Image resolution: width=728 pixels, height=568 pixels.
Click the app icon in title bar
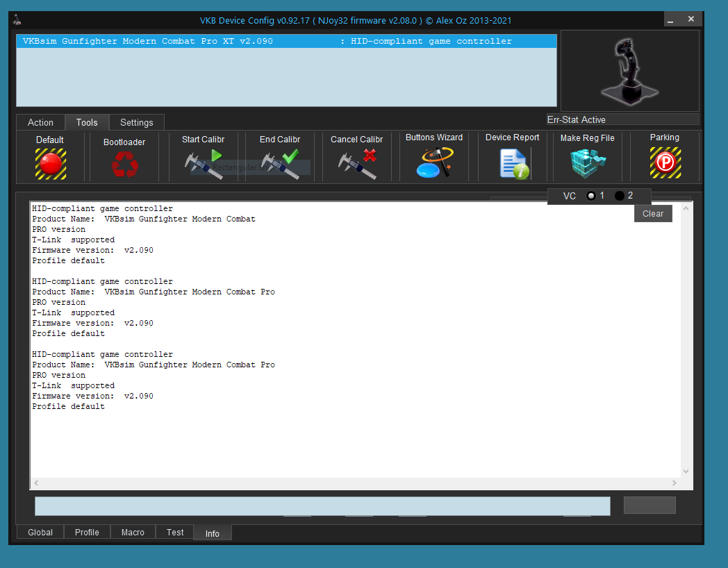coord(17,20)
